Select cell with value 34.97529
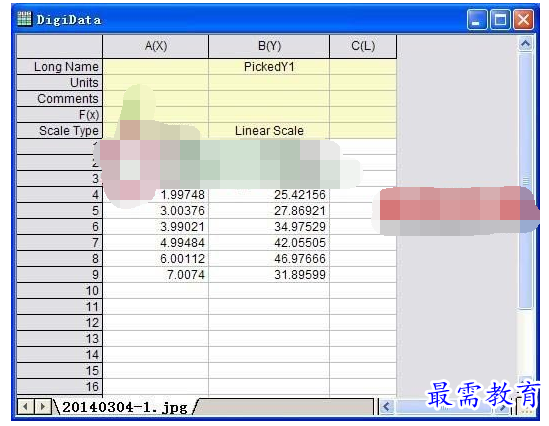This screenshot has width=549, height=426. click(269, 227)
